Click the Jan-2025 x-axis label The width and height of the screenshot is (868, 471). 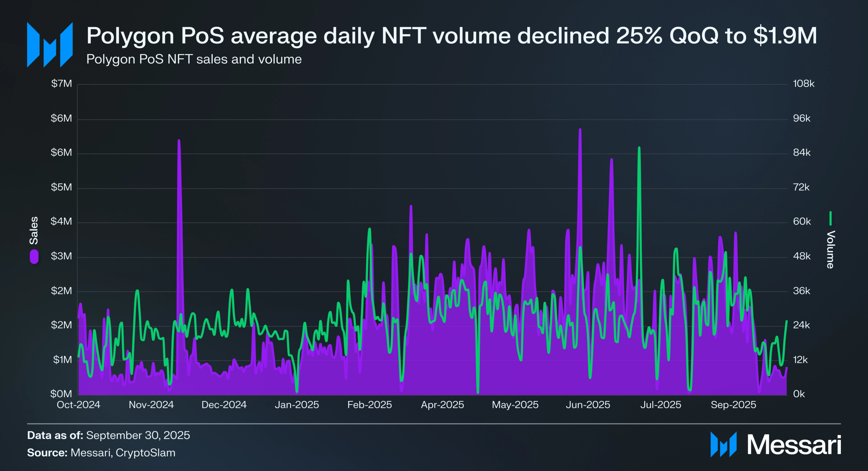[297, 405]
